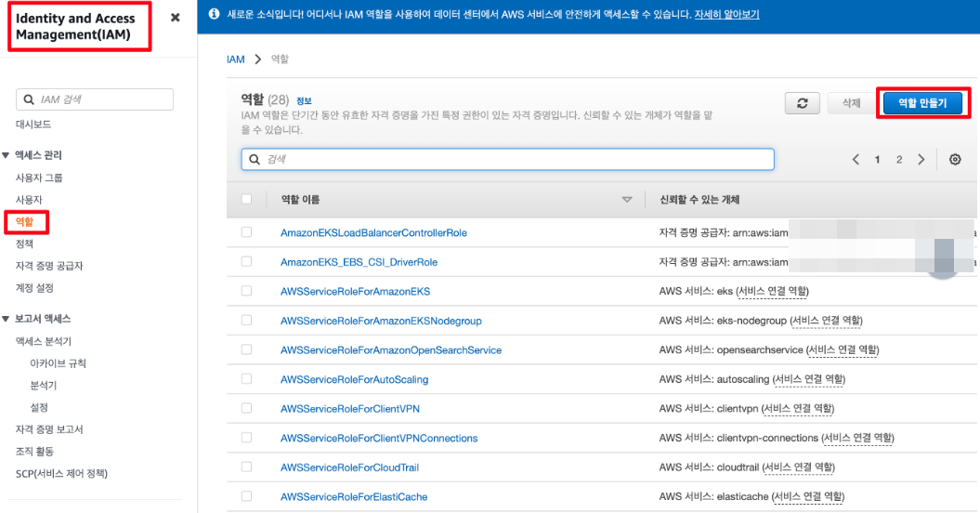Click the magnifier icon in the role search bar
Viewport: 980px width, 513px height.
[x=255, y=160]
